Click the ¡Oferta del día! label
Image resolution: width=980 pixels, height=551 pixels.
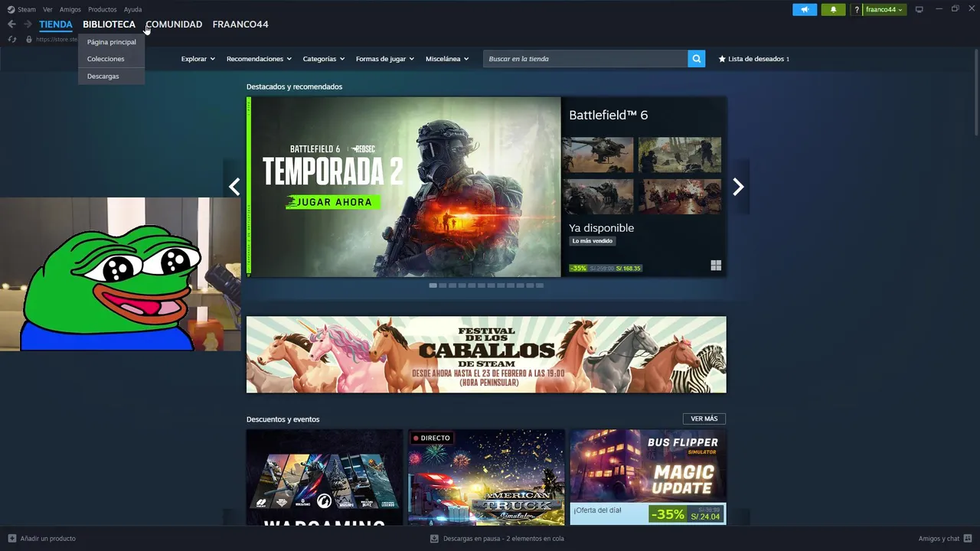(597, 510)
